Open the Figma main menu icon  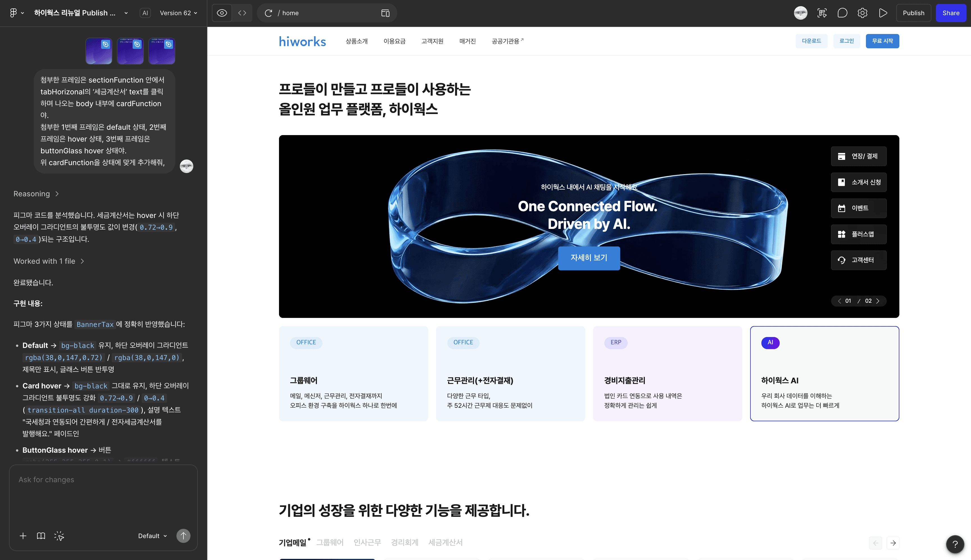click(x=13, y=13)
